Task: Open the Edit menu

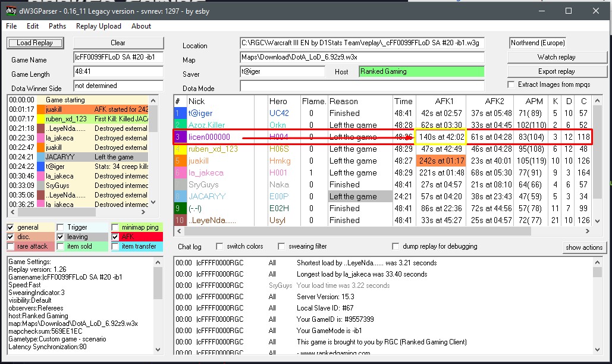Action: pyautogui.click(x=32, y=26)
